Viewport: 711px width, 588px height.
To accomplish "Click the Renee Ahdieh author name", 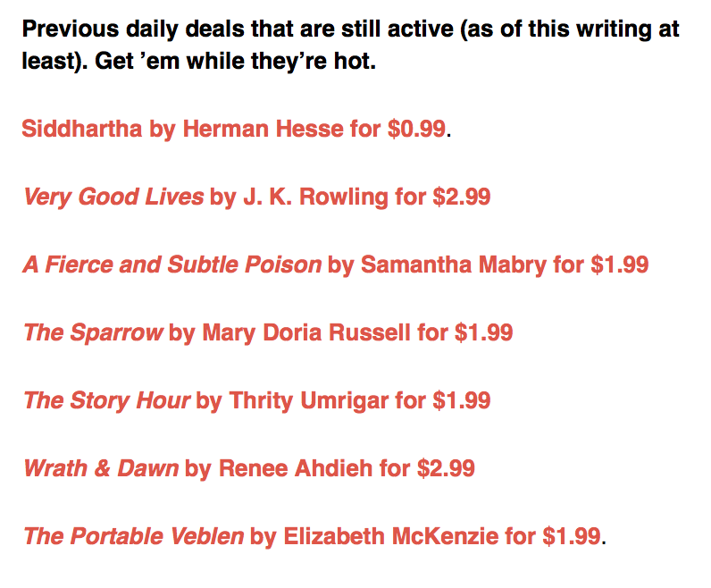I will point(296,468).
